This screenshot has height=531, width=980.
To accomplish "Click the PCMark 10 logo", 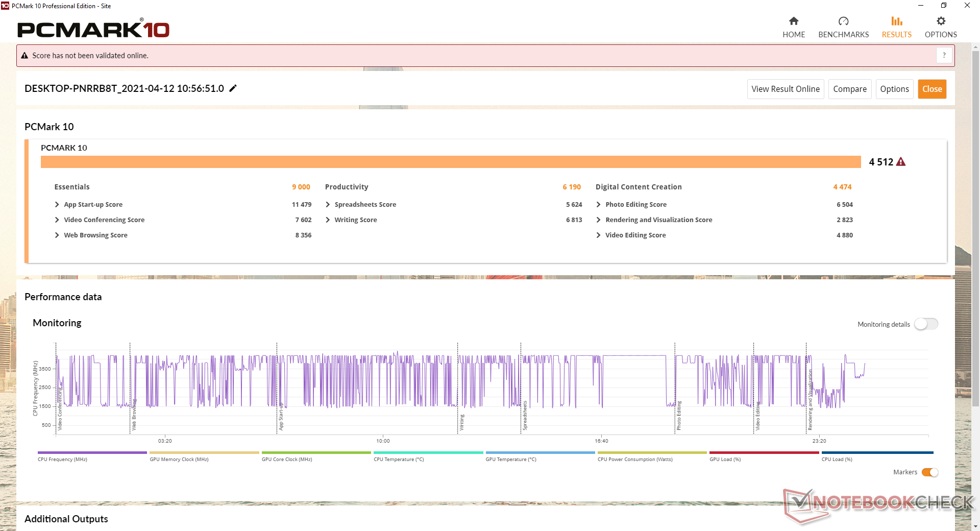I will click(93, 29).
